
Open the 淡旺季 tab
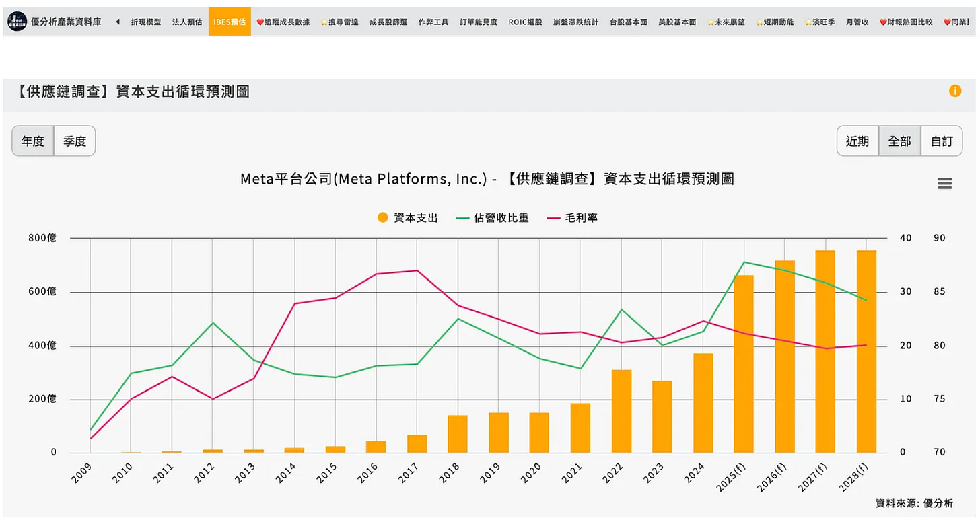pyautogui.click(x=820, y=22)
